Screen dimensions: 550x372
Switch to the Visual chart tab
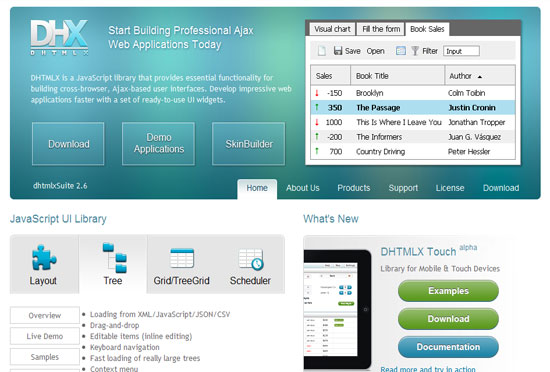point(332,29)
